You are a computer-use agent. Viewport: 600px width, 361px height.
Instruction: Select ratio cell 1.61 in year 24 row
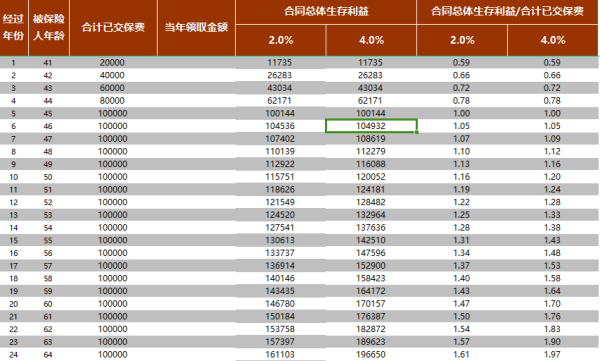461,354
